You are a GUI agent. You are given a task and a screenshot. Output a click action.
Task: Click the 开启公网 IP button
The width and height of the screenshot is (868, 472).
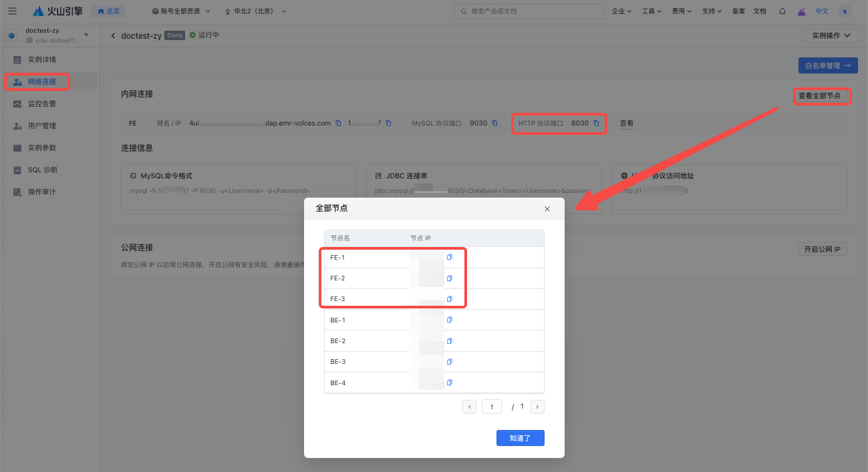pos(822,249)
